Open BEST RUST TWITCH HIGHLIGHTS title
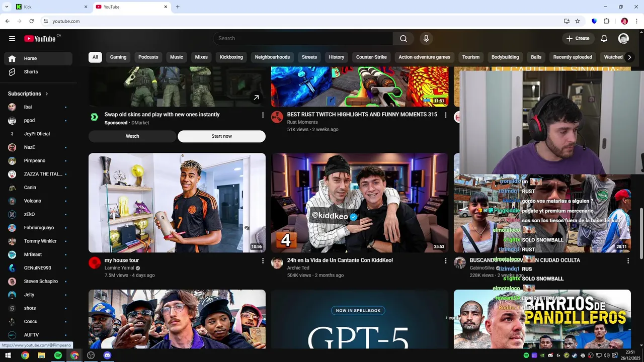This screenshot has height=362, width=644. coord(362,115)
